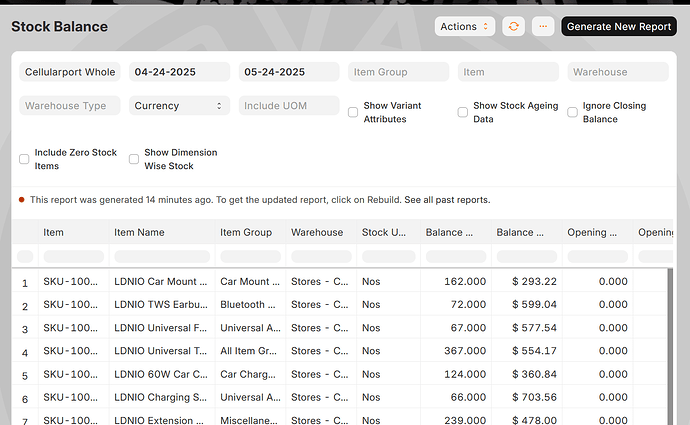The height and width of the screenshot is (425, 690).
Task: Click the Include UOM field
Action: pyautogui.click(x=289, y=106)
